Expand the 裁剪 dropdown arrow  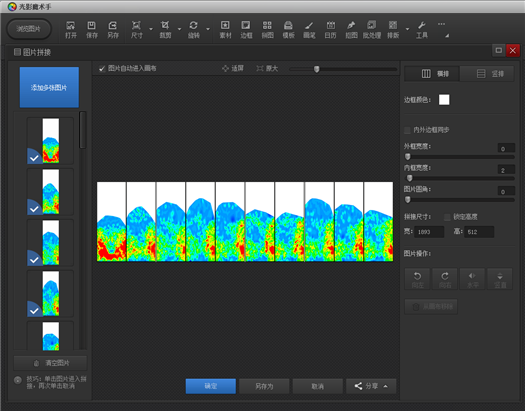pos(179,29)
